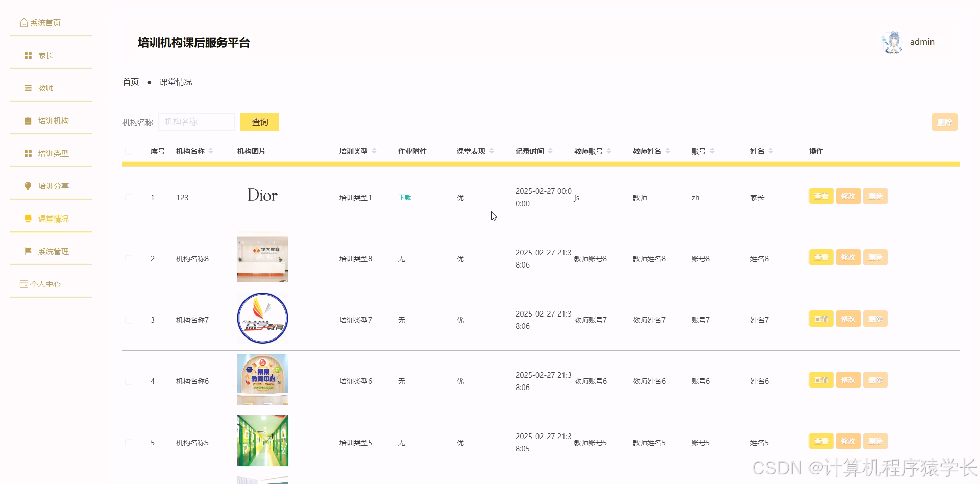Image resolution: width=980 pixels, height=484 pixels.
Task: Click 查看 for the 机构名称7 row
Action: coord(821,319)
